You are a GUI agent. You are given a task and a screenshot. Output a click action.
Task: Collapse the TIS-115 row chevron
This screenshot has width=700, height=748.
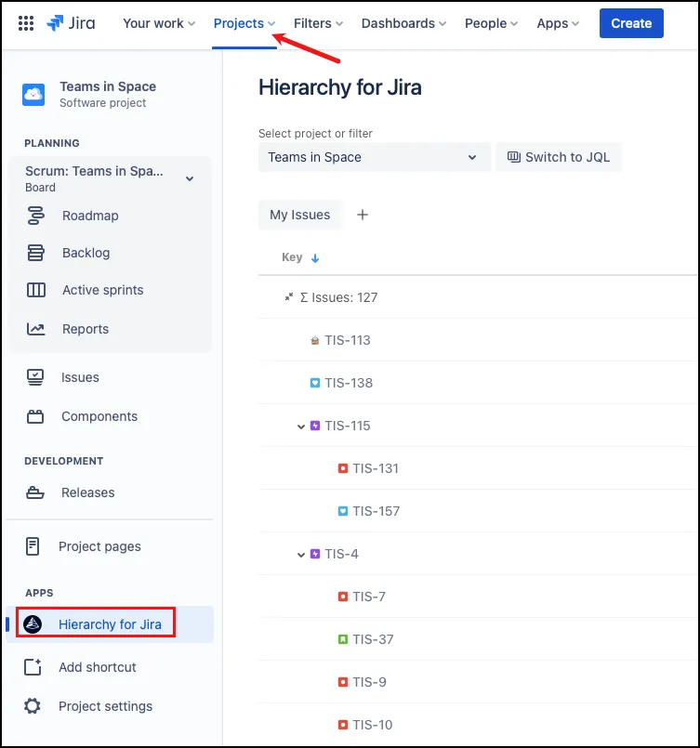coord(301,426)
